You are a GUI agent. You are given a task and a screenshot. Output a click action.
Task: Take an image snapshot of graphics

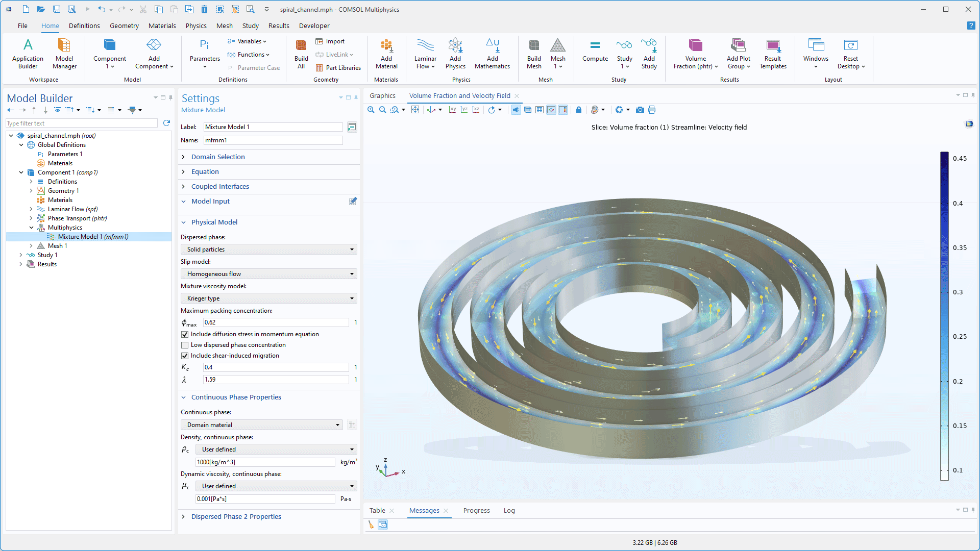click(x=640, y=110)
